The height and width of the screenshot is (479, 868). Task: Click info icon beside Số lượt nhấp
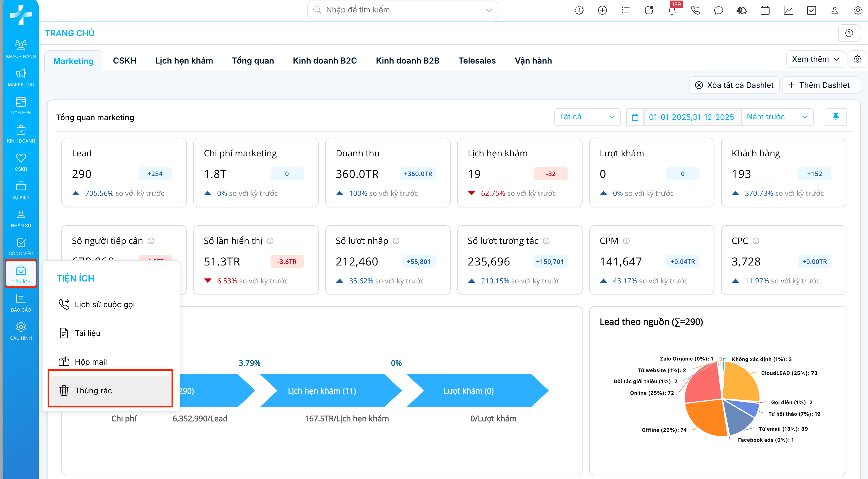396,241
